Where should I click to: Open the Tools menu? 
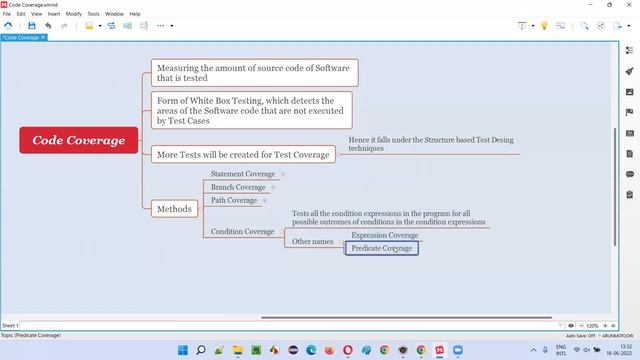pos(93,14)
